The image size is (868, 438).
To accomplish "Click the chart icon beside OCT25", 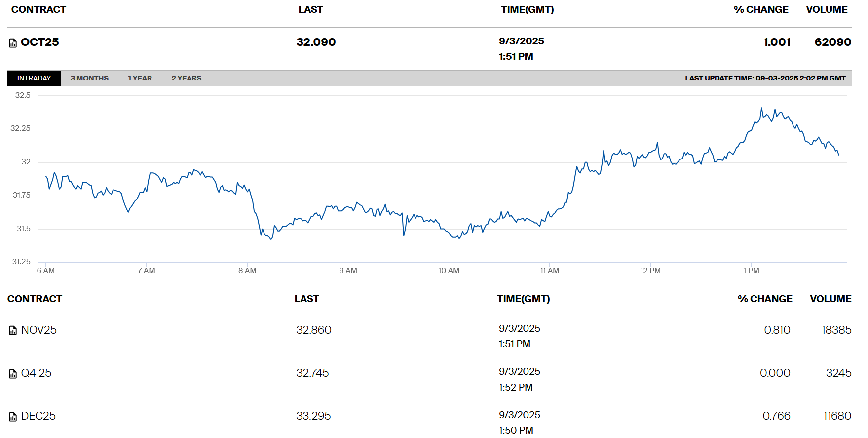I will pos(13,43).
